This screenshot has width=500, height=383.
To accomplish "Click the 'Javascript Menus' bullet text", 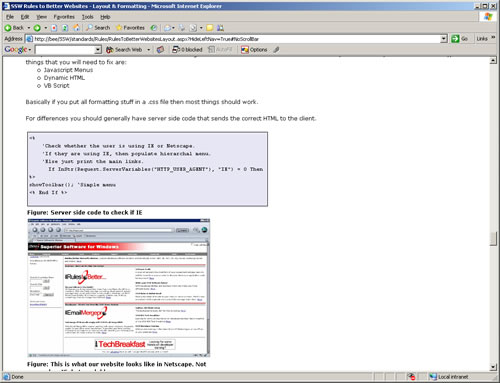I will 68,70.
